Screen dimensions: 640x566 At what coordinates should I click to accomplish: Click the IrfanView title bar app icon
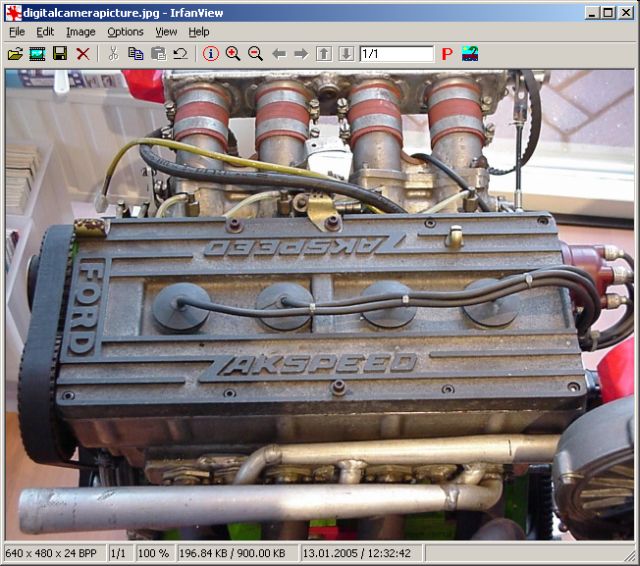click(13, 13)
